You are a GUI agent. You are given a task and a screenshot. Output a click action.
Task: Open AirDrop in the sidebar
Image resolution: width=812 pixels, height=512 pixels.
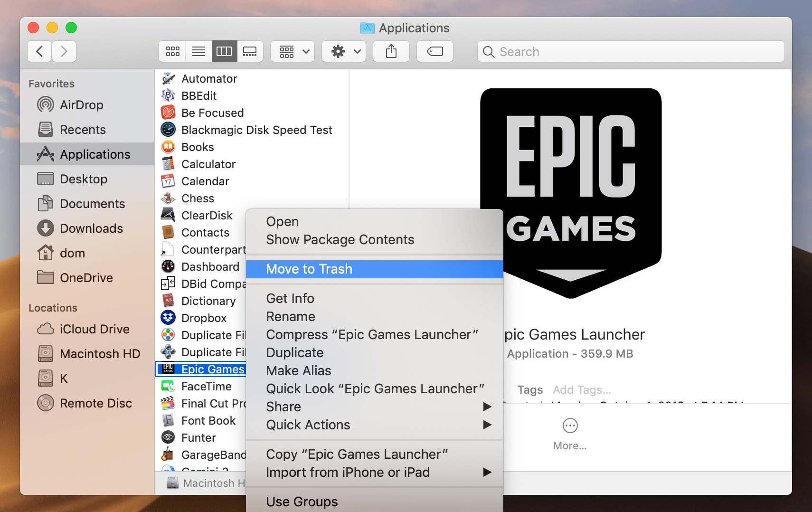87,105
